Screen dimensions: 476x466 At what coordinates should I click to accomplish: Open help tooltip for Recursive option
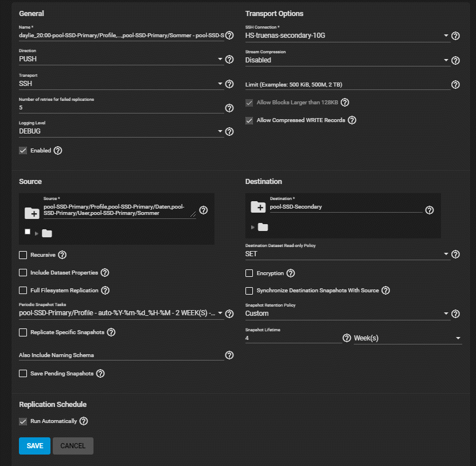click(63, 255)
